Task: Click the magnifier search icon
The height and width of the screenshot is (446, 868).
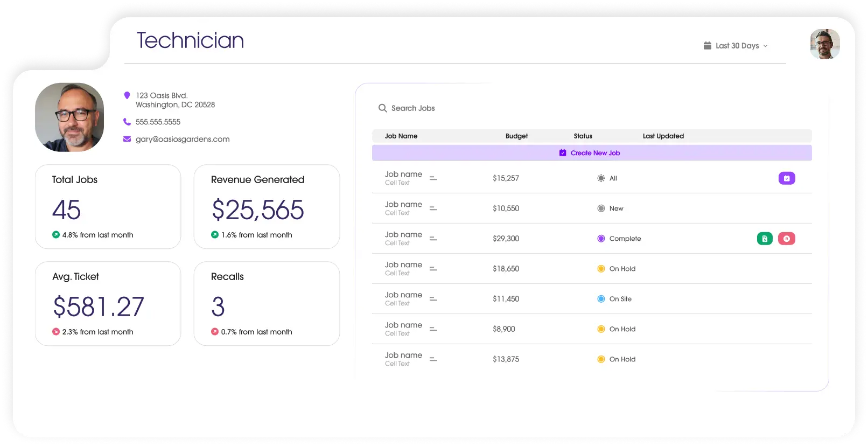Action: coord(383,108)
